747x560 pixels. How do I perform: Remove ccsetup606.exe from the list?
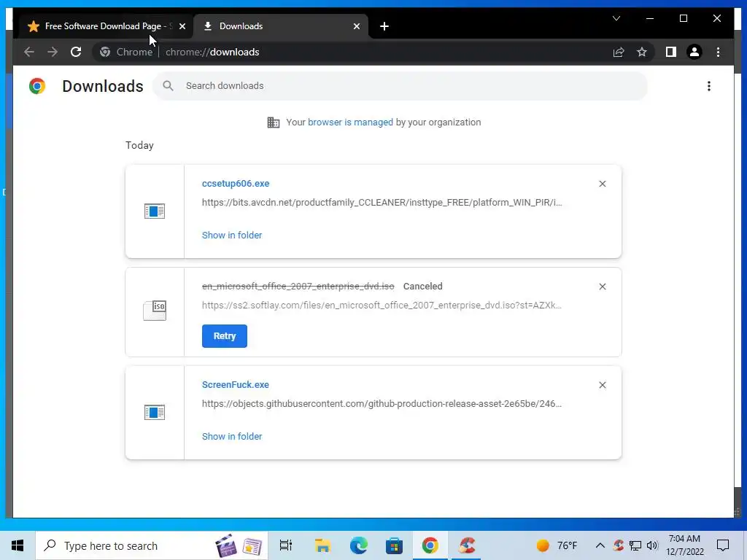[x=602, y=184]
